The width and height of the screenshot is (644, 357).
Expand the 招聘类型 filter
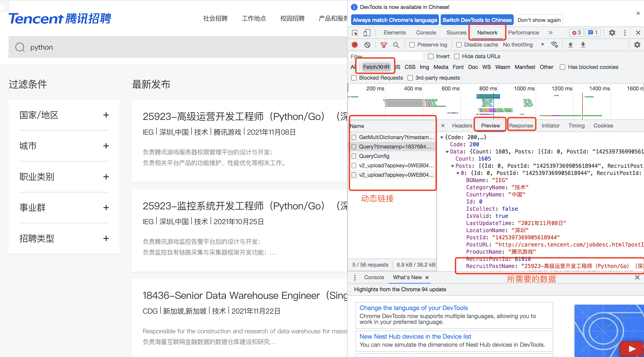[106, 238]
